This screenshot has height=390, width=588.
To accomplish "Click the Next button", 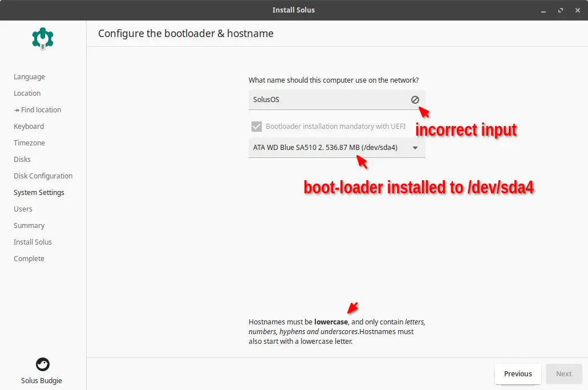I will pos(563,374).
